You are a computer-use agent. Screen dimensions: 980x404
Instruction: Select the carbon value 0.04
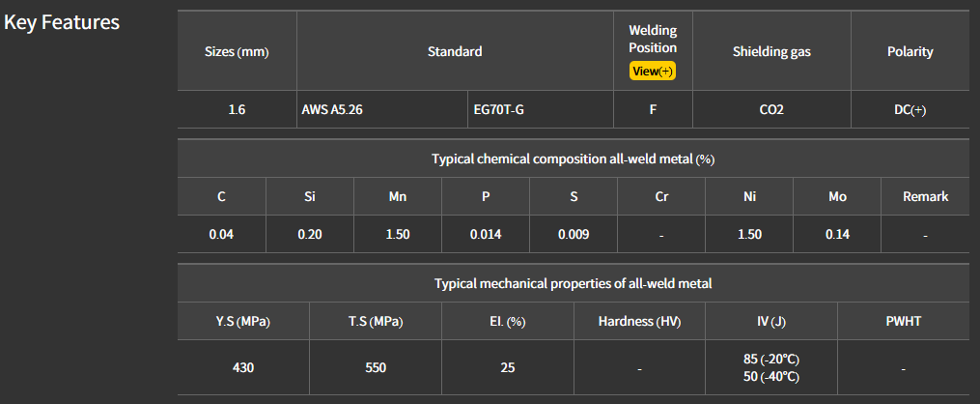(x=221, y=234)
